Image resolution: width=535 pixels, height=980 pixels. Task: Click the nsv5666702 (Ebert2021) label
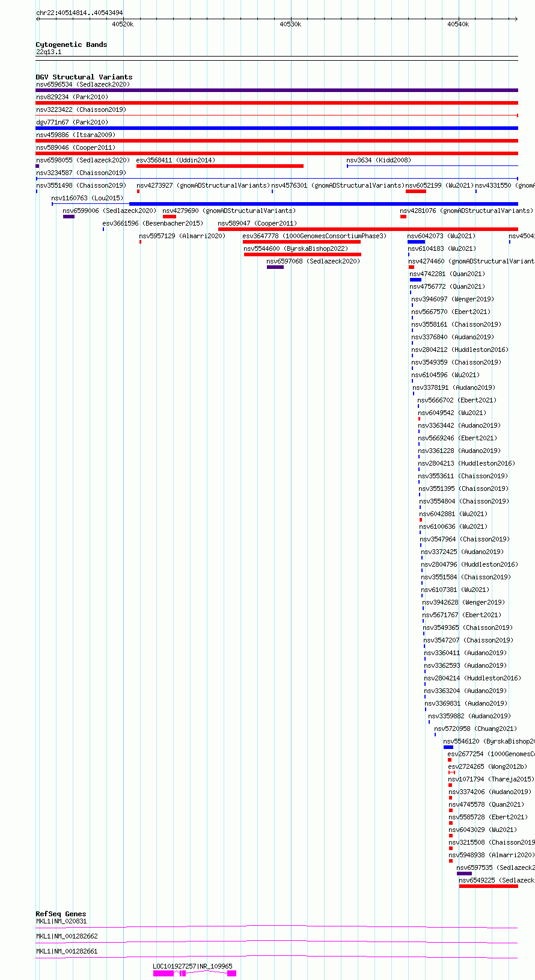tap(457, 400)
